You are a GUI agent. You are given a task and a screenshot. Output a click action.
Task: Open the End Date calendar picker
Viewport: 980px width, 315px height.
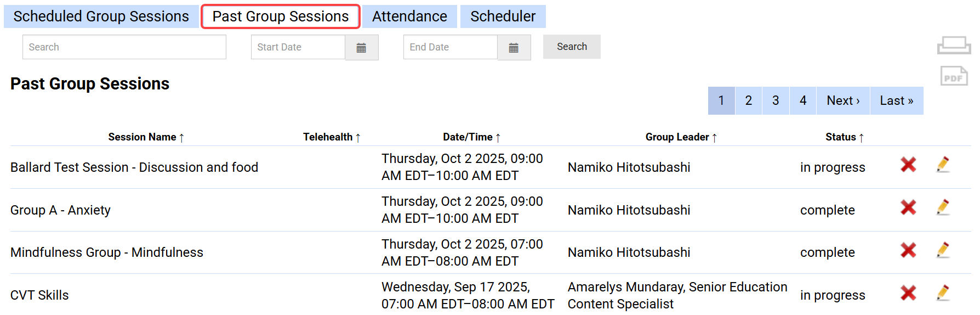click(514, 48)
